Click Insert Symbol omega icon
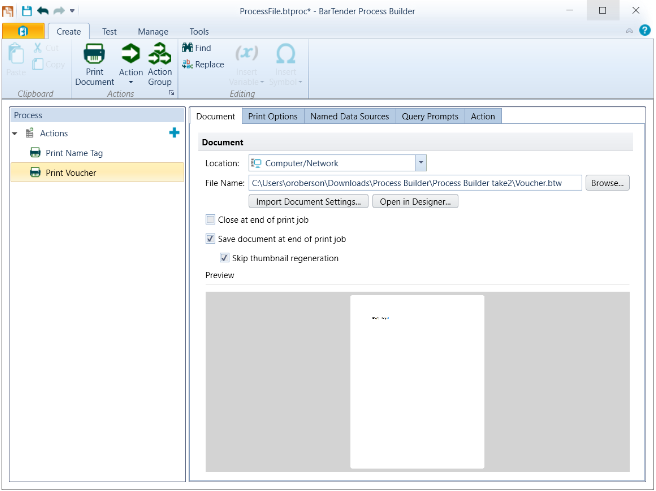This screenshot has height=491, width=656. [x=286, y=54]
